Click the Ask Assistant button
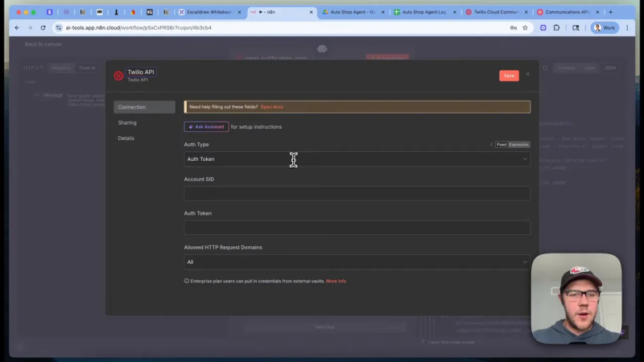 (206, 127)
